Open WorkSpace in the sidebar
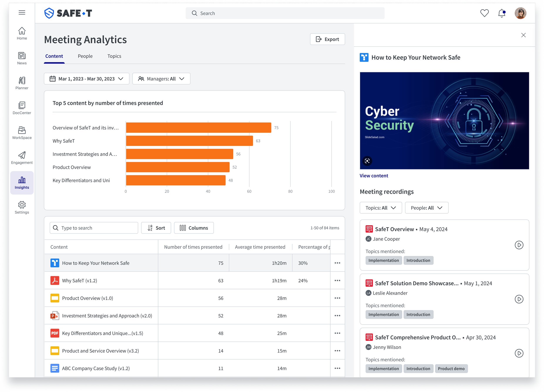This screenshot has height=392, width=544. coord(22,133)
